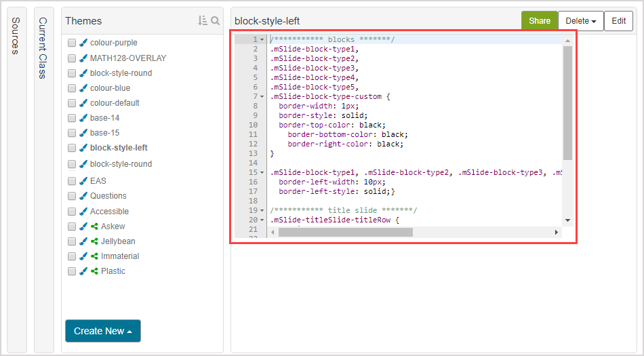Click the horizontal scrollbar in code editor

pyautogui.click(x=345, y=233)
